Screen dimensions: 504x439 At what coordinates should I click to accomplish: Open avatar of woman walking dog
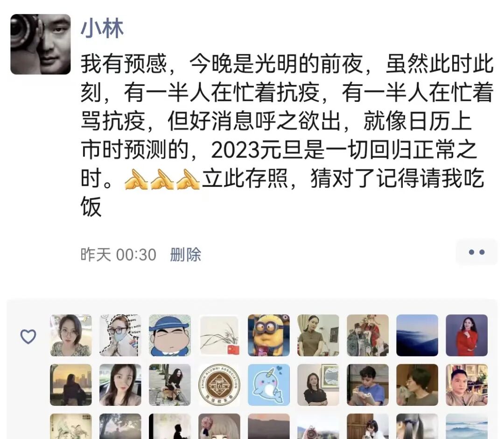tap(170, 385)
